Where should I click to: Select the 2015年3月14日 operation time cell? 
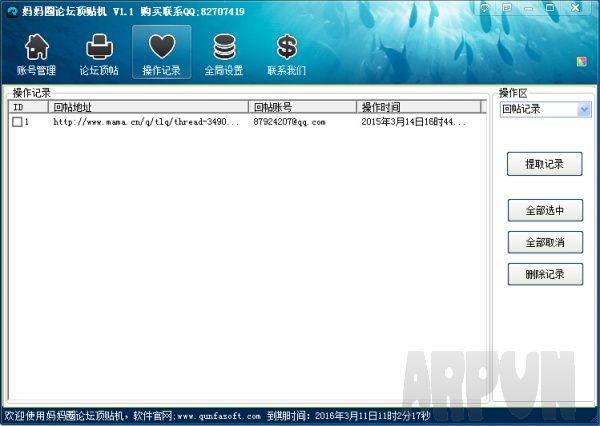(x=414, y=122)
